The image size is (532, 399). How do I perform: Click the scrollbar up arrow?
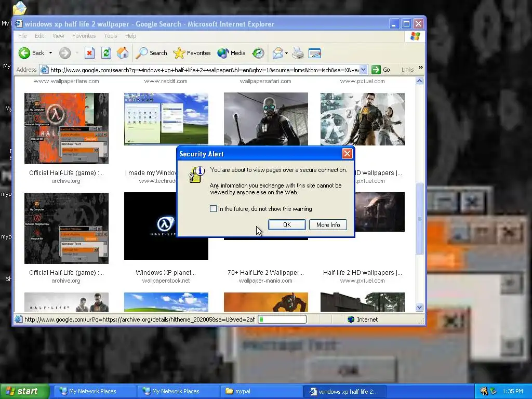coord(419,81)
